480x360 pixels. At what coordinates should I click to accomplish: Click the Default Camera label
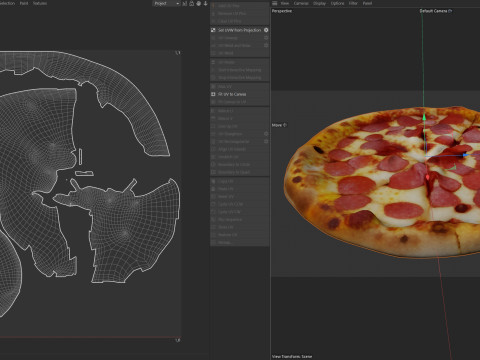pos(433,11)
